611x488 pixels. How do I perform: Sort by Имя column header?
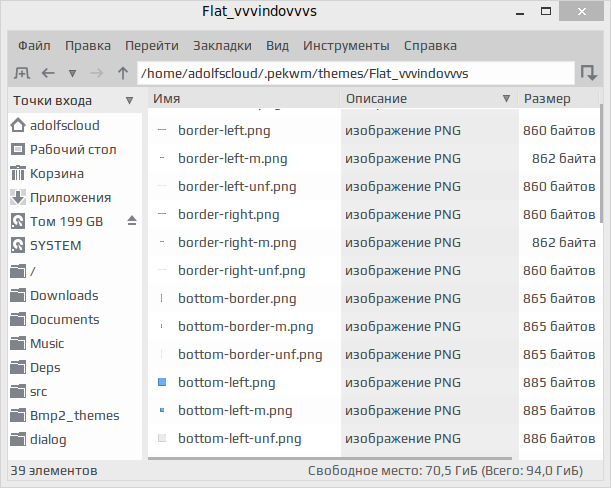click(x=244, y=99)
